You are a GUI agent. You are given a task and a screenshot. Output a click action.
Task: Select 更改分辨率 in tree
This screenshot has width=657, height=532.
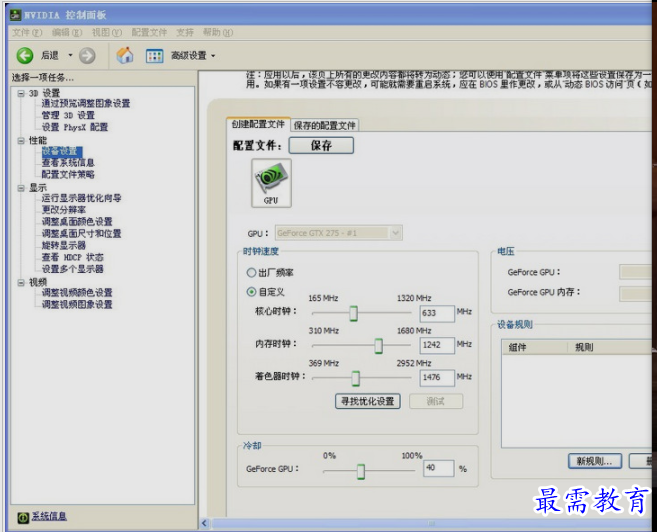[64, 210]
